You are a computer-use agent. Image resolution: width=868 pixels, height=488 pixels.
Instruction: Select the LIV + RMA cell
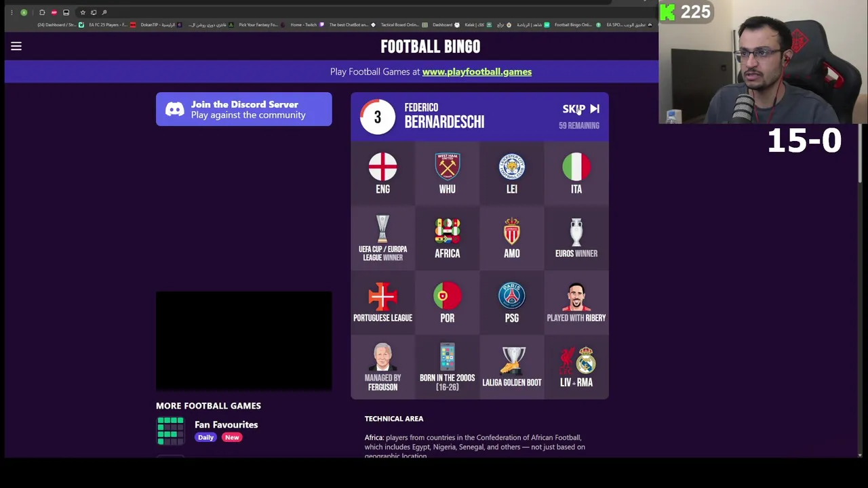point(576,367)
